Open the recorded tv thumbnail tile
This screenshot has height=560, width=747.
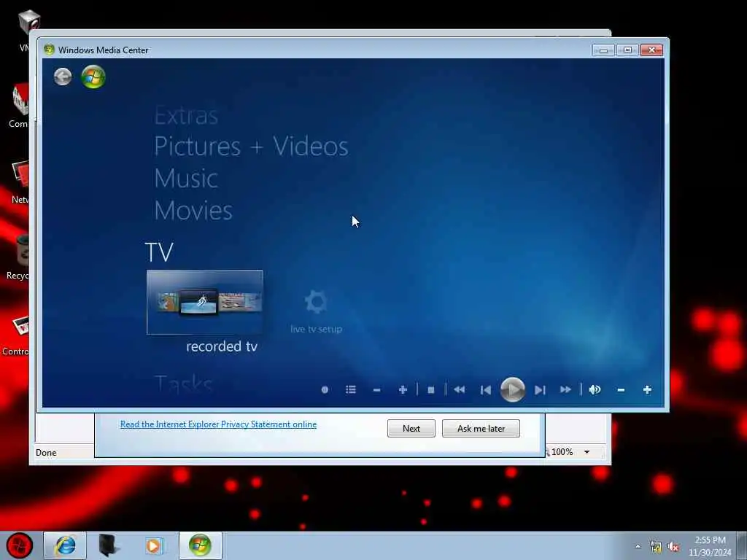[x=205, y=302]
